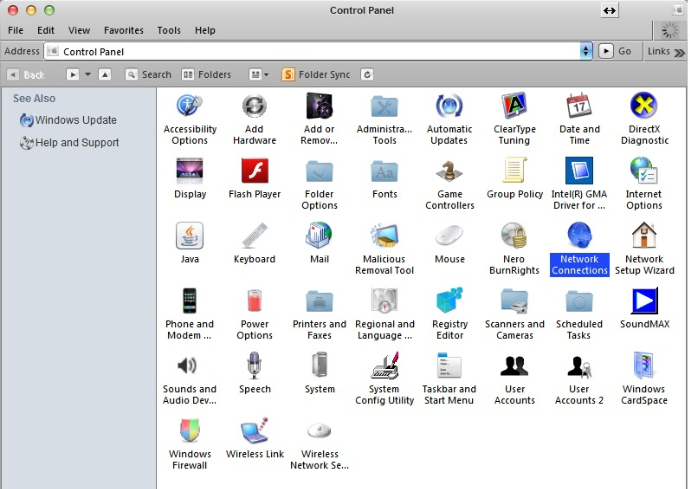
Task: Open the File menu
Action: click(15, 30)
